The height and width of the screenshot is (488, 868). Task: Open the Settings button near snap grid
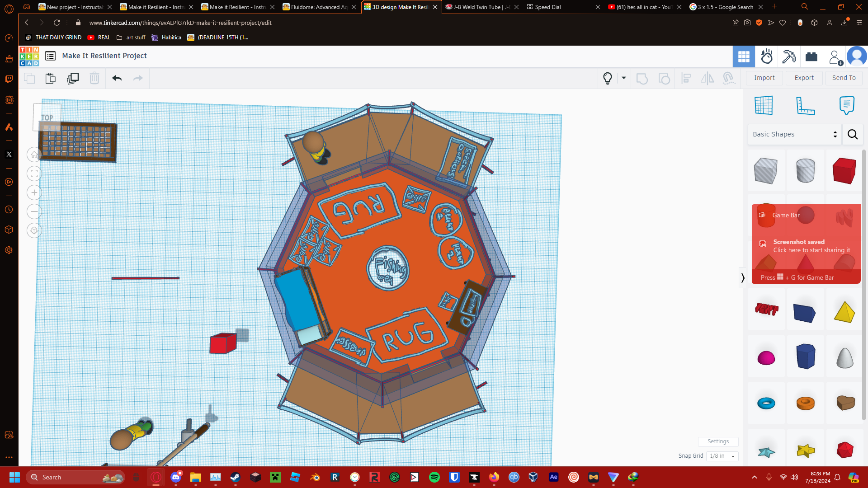point(718,441)
